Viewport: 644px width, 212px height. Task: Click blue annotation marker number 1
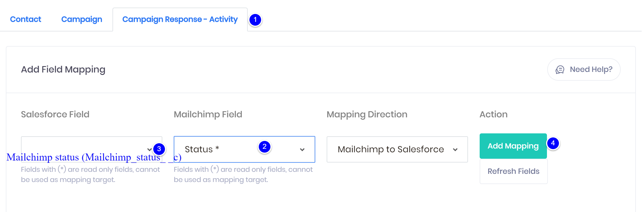(255, 20)
